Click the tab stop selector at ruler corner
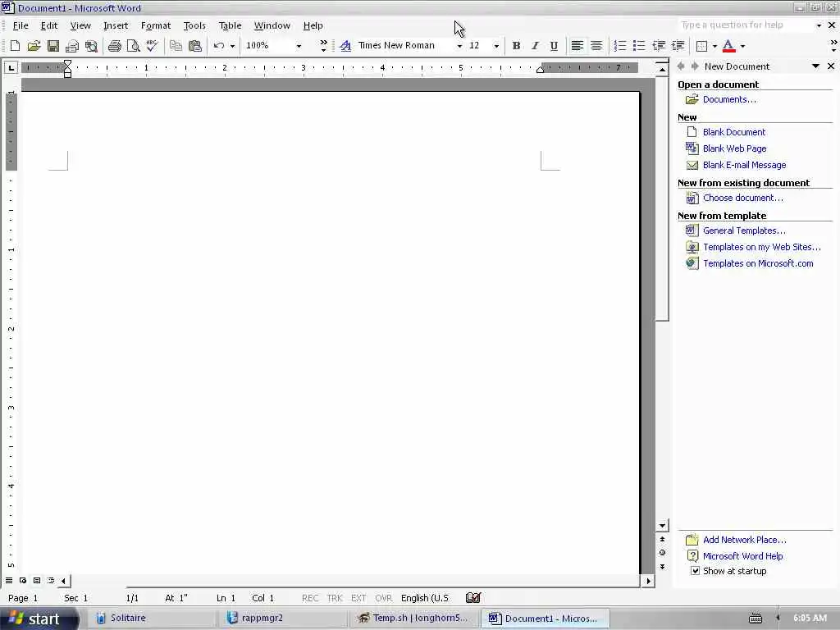The image size is (840, 630). (x=11, y=67)
